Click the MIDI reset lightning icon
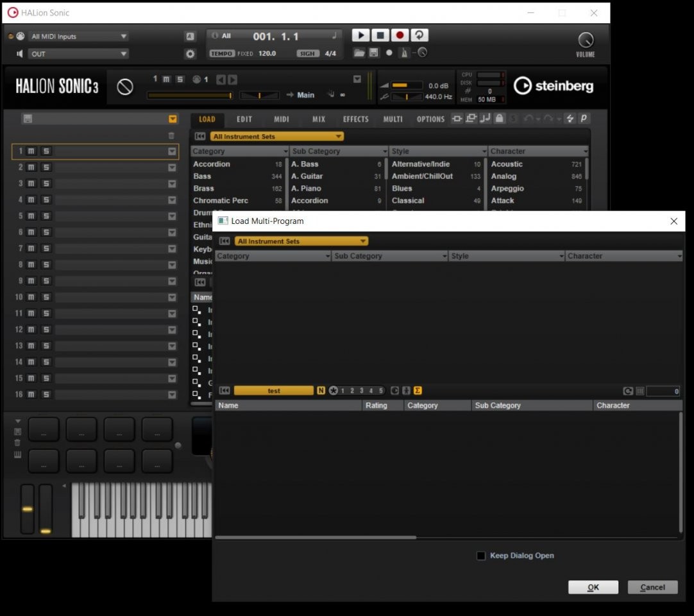 tap(570, 118)
